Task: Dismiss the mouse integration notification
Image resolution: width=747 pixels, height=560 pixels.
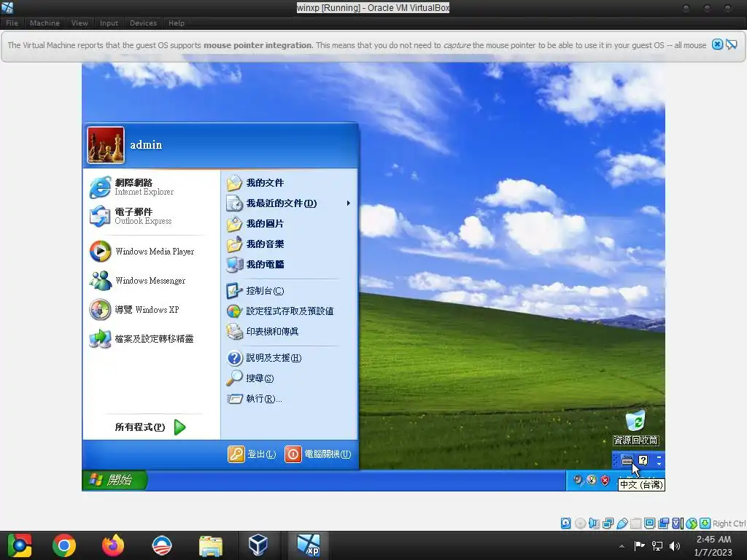Action: point(717,44)
